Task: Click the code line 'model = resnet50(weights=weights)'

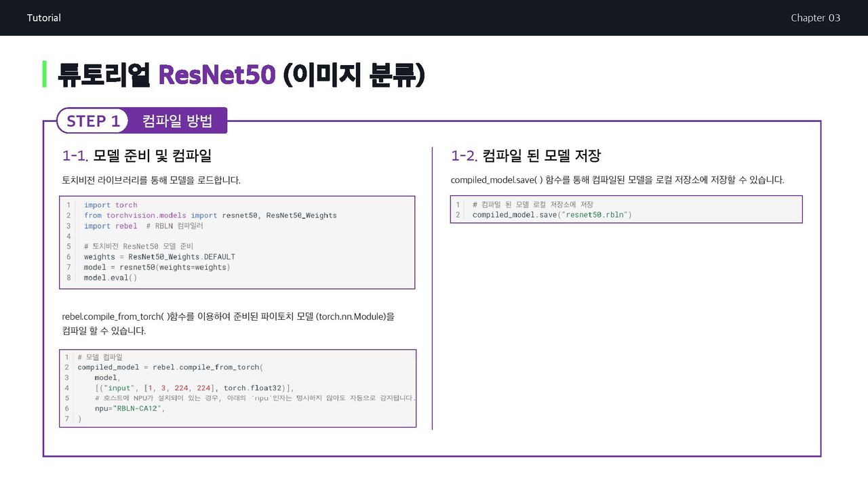Action: [x=157, y=267]
